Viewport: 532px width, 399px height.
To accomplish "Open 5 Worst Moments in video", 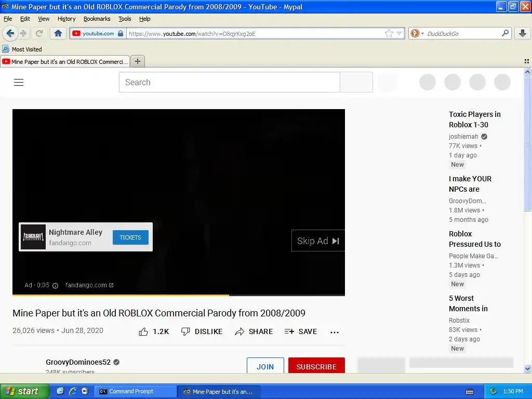I will pos(468,303).
